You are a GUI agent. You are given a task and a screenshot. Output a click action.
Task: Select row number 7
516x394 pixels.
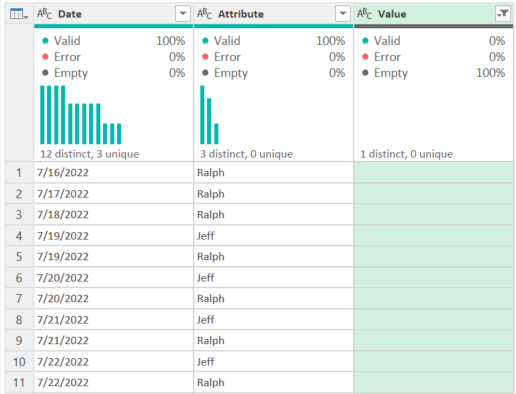tap(19, 299)
